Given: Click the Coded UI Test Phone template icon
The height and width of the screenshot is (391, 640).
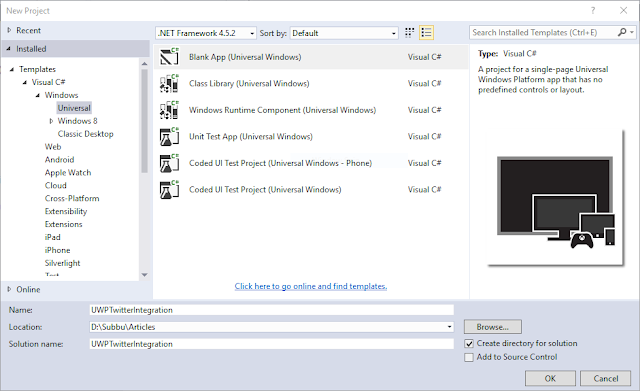Looking at the screenshot, I should tap(169, 163).
